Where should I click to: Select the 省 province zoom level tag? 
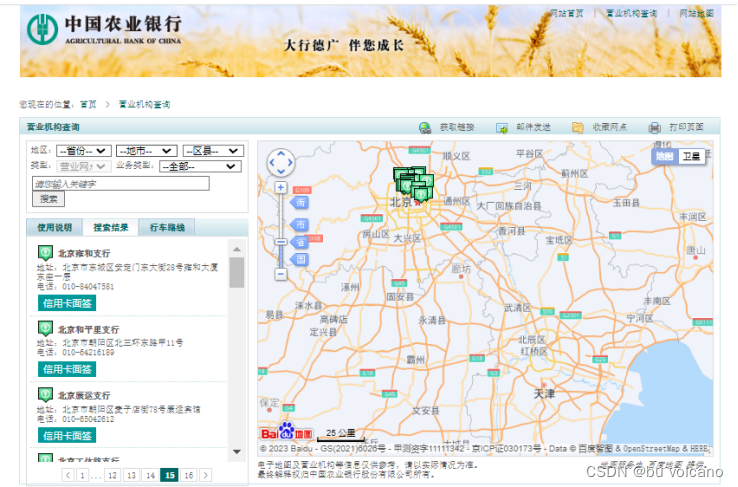(300, 242)
